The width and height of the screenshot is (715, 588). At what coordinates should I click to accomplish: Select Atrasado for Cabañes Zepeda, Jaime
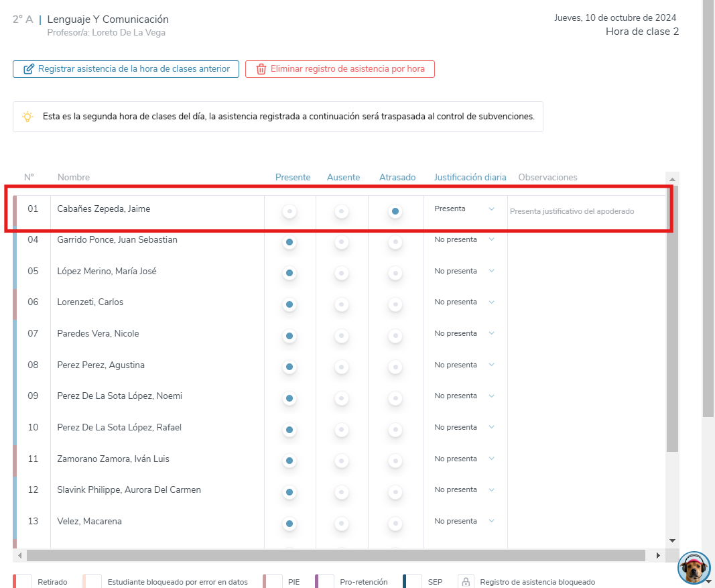(395, 211)
